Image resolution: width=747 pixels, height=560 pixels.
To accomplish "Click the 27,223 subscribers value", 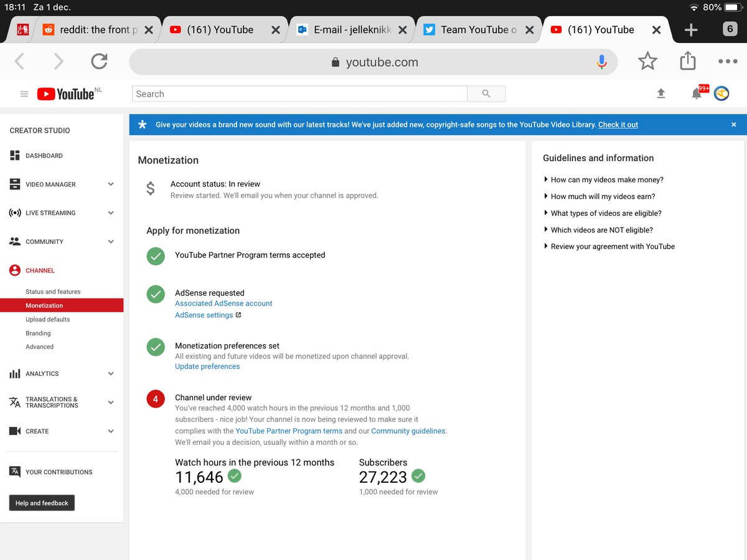I will pos(383,477).
